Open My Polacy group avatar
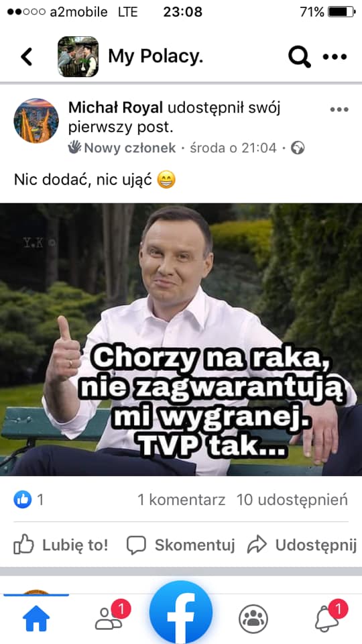The width and height of the screenshot is (362, 644). [x=78, y=56]
